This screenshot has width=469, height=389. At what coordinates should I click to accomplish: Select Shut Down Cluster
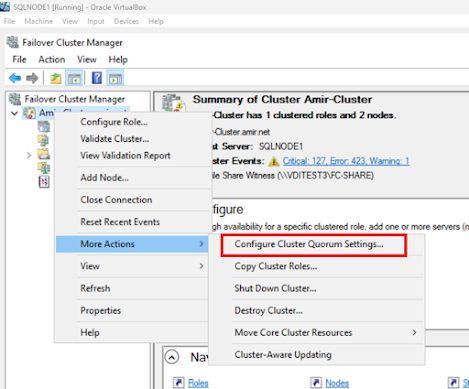click(275, 288)
